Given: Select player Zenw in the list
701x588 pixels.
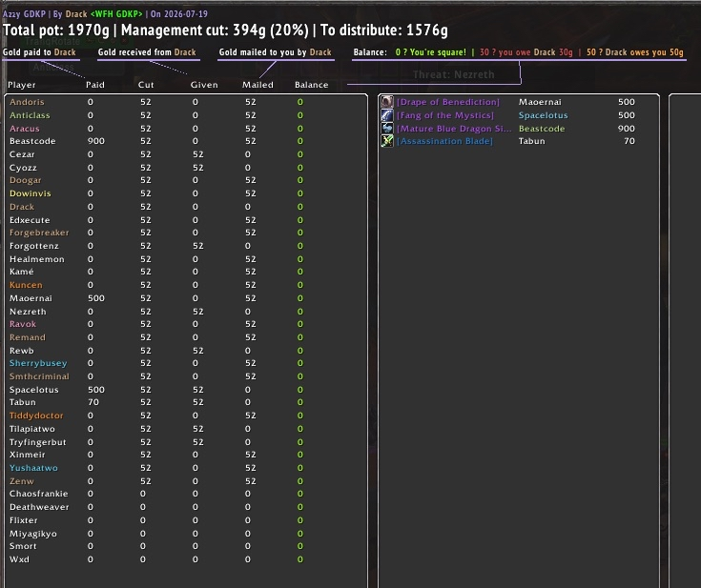Looking at the screenshot, I should coord(21,481).
